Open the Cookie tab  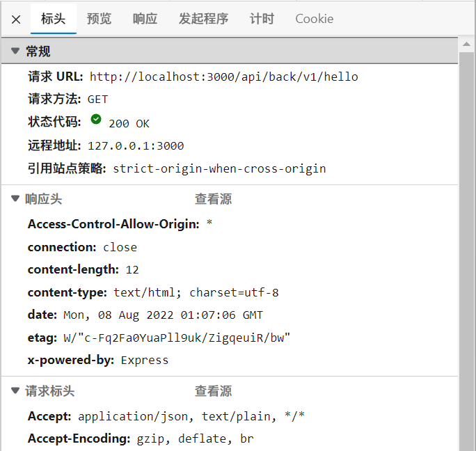pyautogui.click(x=314, y=19)
